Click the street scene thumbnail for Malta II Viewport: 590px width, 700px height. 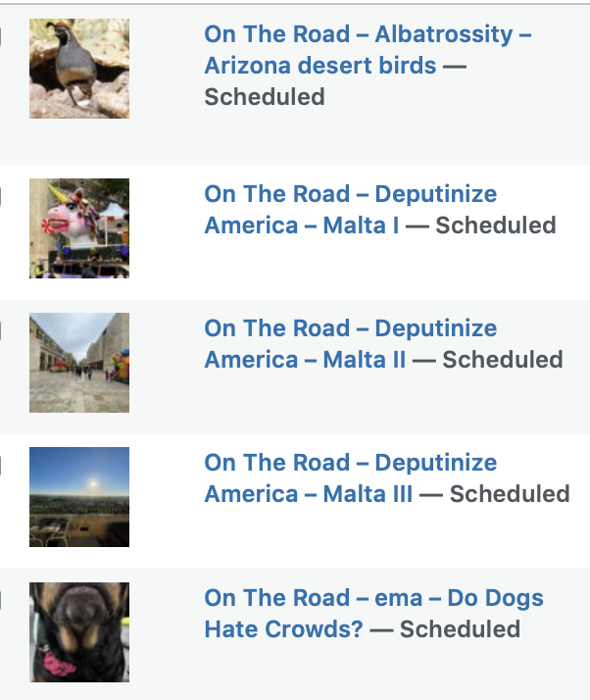(x=79, y=363)
